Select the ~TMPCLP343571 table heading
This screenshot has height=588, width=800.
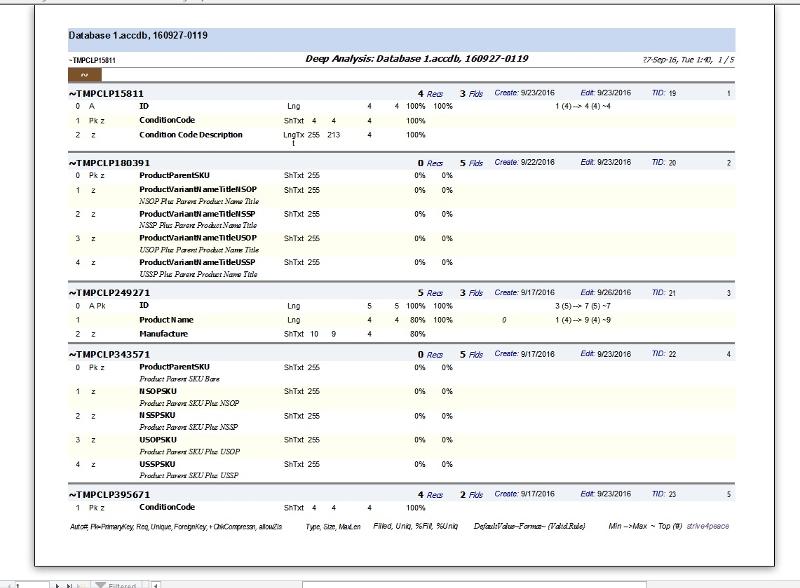(x=109, y=355)
